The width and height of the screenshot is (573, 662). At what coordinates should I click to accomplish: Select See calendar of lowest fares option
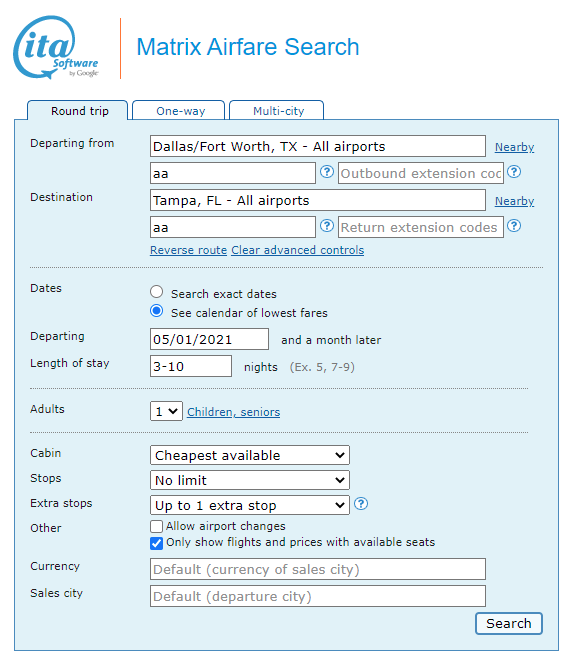click(157, 311)
